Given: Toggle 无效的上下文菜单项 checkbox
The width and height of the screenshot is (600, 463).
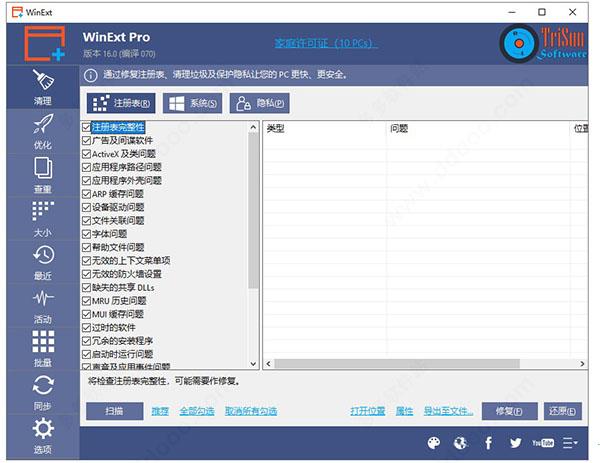Looking at the screenshot, I should (86, 261).
